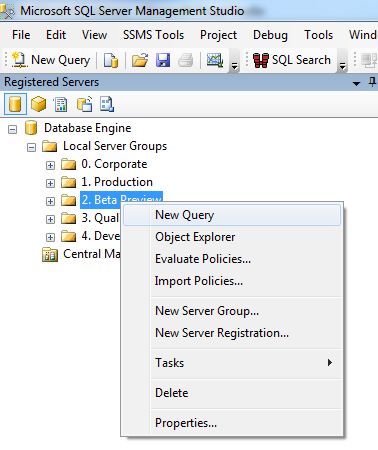This screenshot has width=378, height=450.
Task: Open Registered Servers window position dropdown
Action: coord(356,83)
